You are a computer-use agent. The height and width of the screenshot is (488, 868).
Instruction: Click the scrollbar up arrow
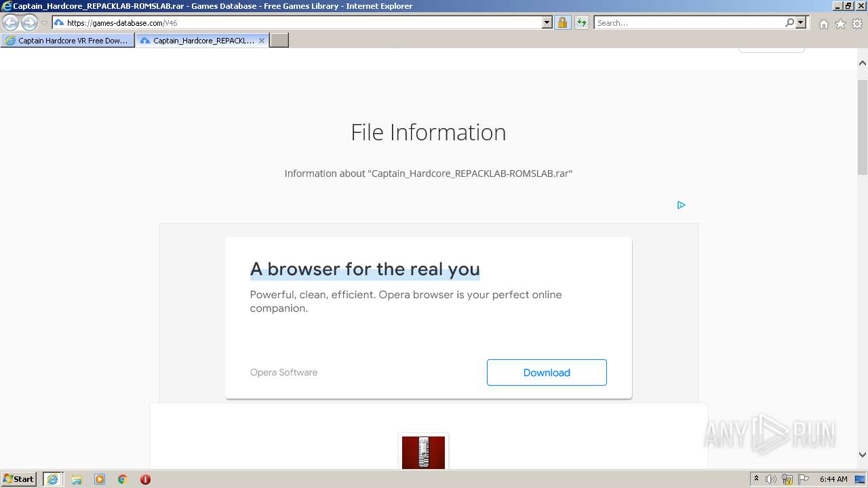[x=863, y=63]
